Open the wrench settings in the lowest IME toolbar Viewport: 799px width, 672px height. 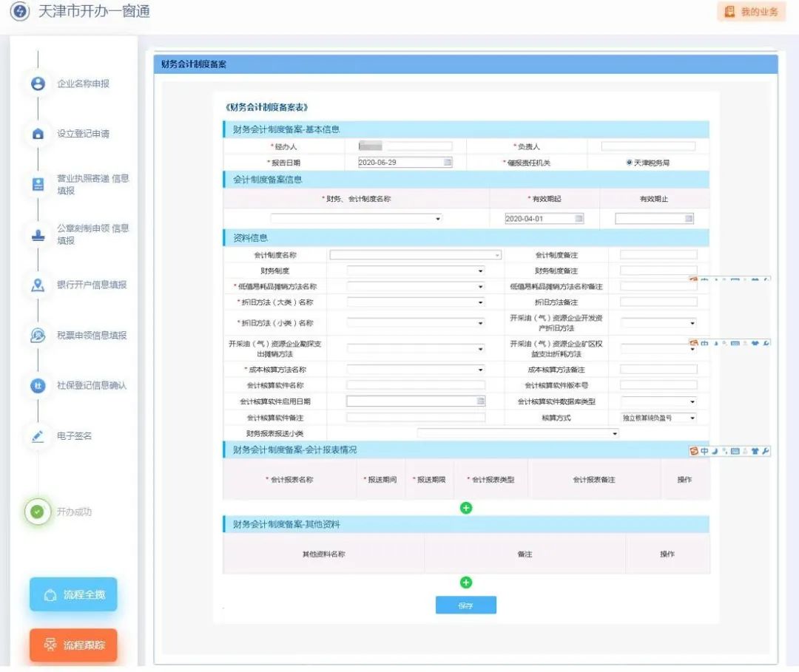766,451
